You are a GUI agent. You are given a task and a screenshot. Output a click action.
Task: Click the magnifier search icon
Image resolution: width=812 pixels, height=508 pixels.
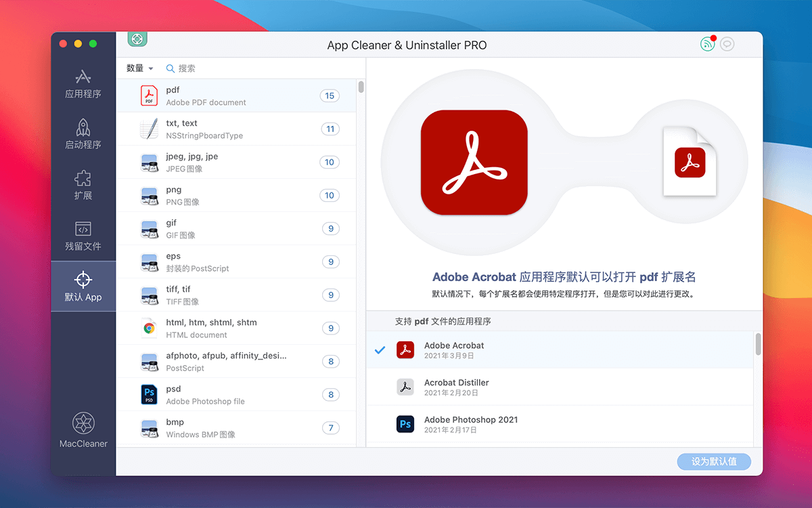[171, 68]
